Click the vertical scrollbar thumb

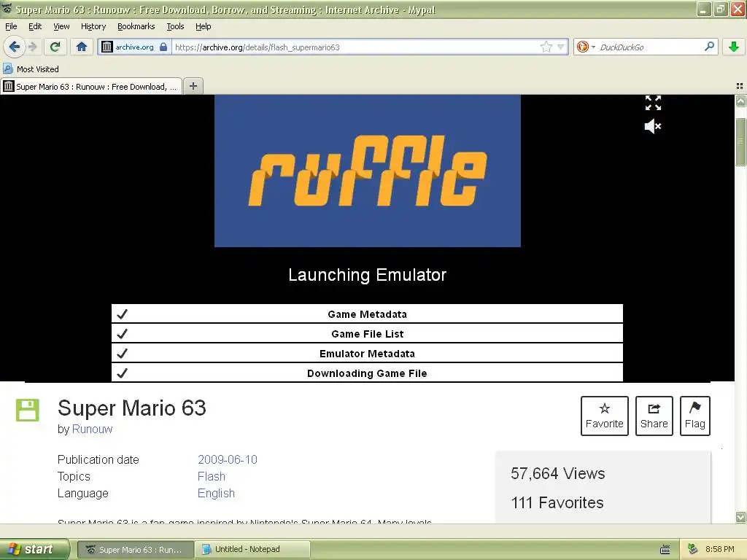(x=740, y=141)
